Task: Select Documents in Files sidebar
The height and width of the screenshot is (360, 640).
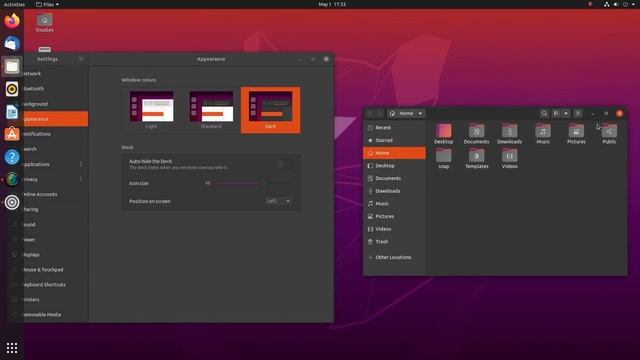Action: tap(394, 178)
